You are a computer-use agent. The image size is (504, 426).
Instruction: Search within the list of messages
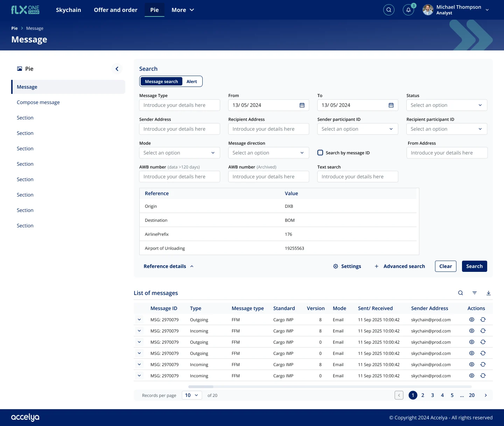pos(461,293)
